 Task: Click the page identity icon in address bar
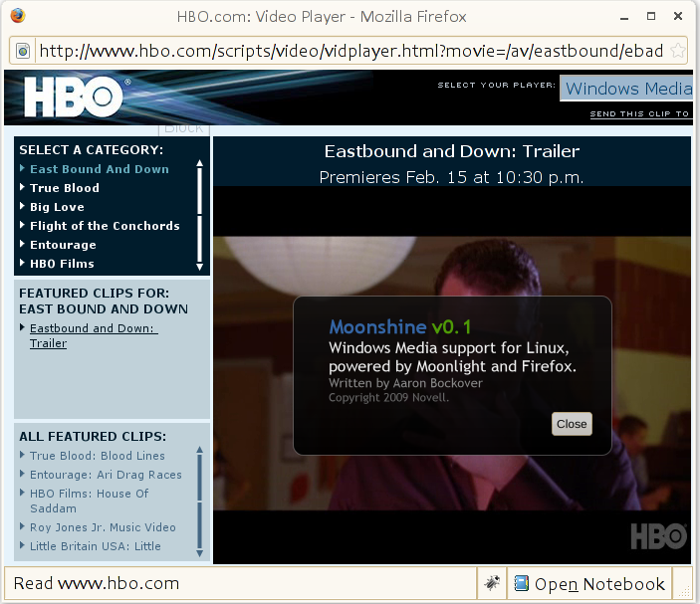point(23,51)
